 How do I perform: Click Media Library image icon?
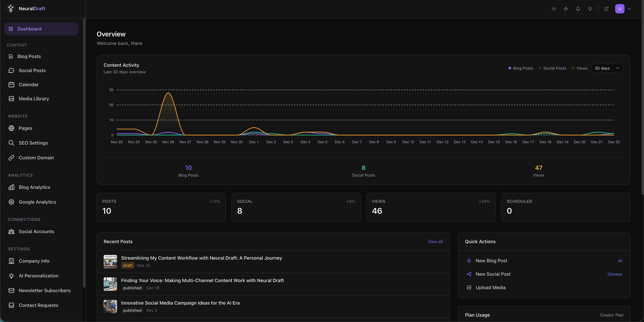click(11, 99)
